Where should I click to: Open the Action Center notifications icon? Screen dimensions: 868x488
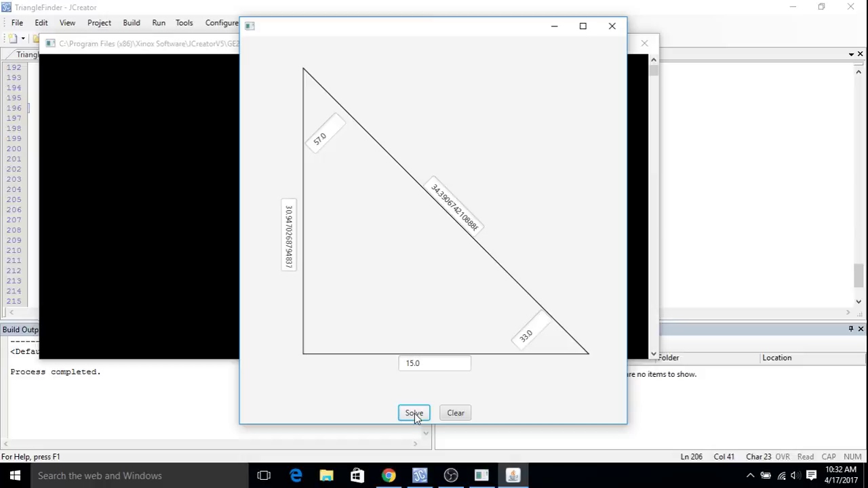point(811,476)
